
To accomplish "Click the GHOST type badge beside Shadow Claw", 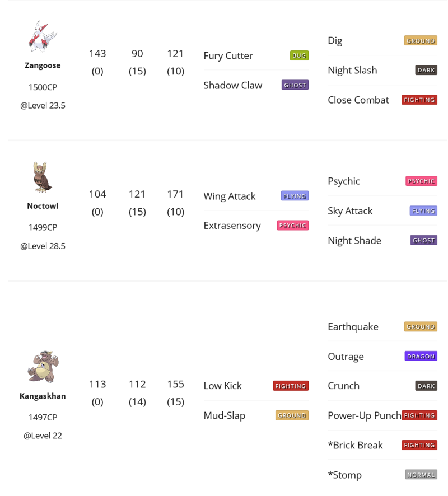I will (295, 85).
